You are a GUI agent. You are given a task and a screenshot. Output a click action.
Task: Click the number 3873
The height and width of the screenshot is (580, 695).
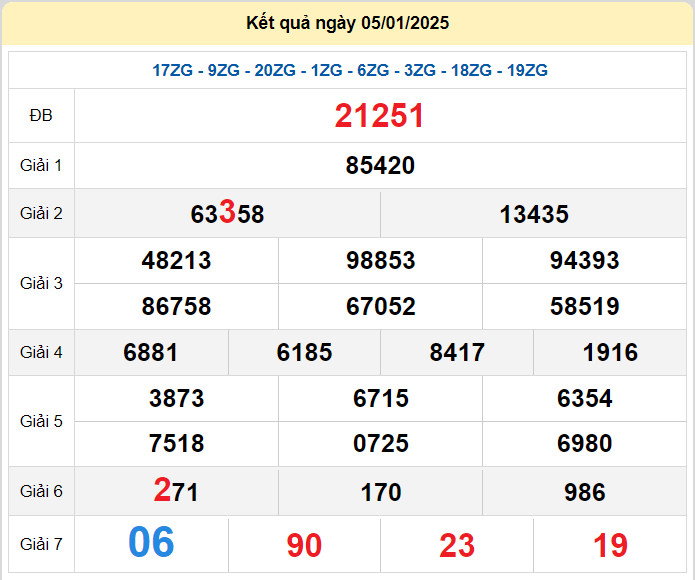pyautogui.click(x=176, y=398)
